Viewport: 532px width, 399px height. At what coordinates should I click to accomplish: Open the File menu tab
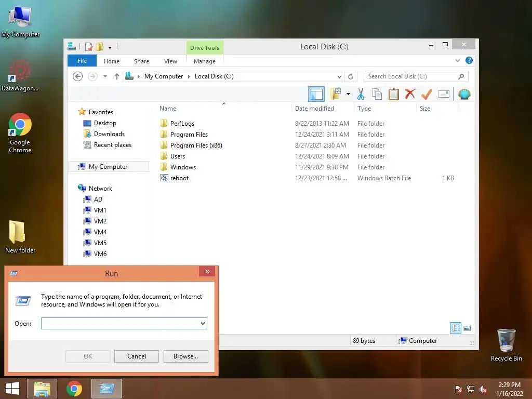pyautogui.click(x=82, y=61)
